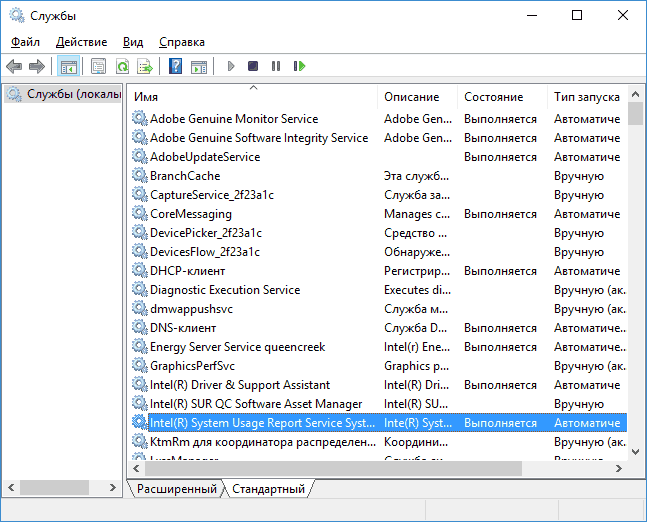Screen dimensions: 647x522
Task: Click gear icon of Adobe Genuine Monitor Service
Action: [x=139, y=118]
